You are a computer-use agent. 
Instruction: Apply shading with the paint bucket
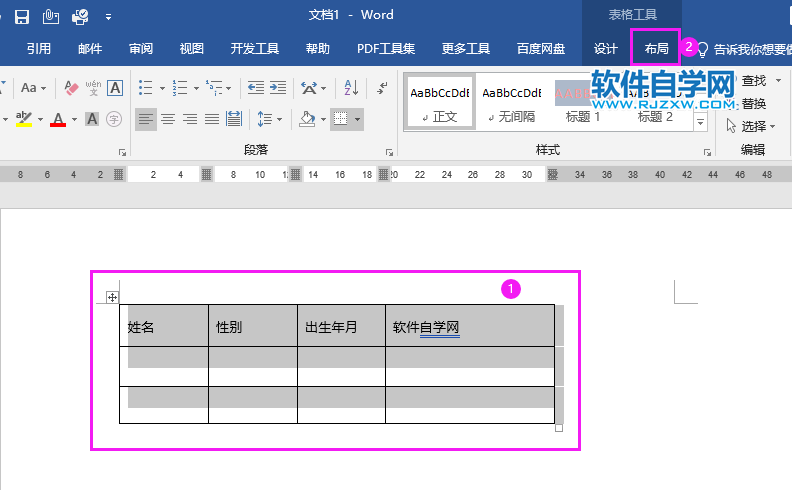pos(307,119)
